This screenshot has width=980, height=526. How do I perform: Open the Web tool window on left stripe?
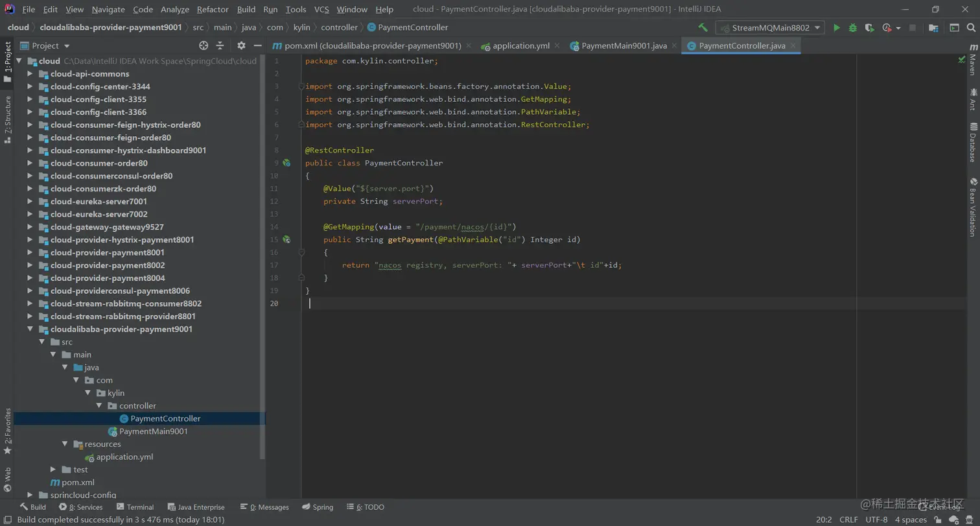7,479
